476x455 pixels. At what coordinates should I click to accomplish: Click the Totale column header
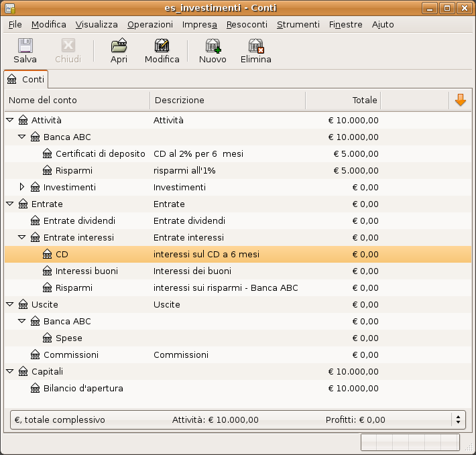coord(343,101)
